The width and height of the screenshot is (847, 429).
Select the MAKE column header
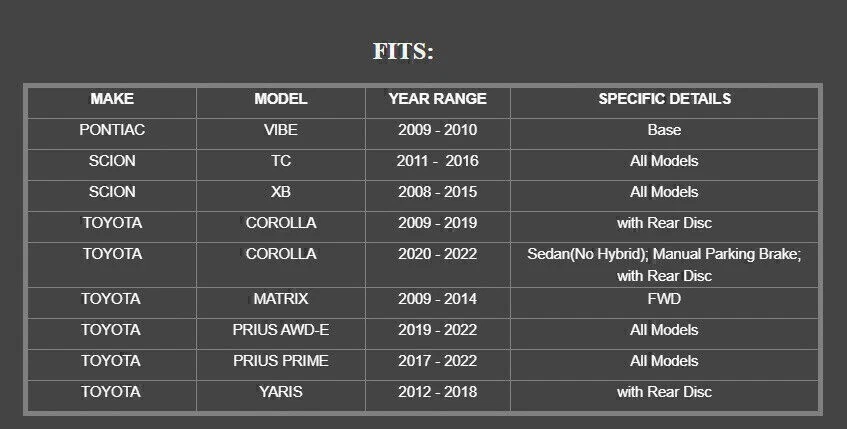112,99
